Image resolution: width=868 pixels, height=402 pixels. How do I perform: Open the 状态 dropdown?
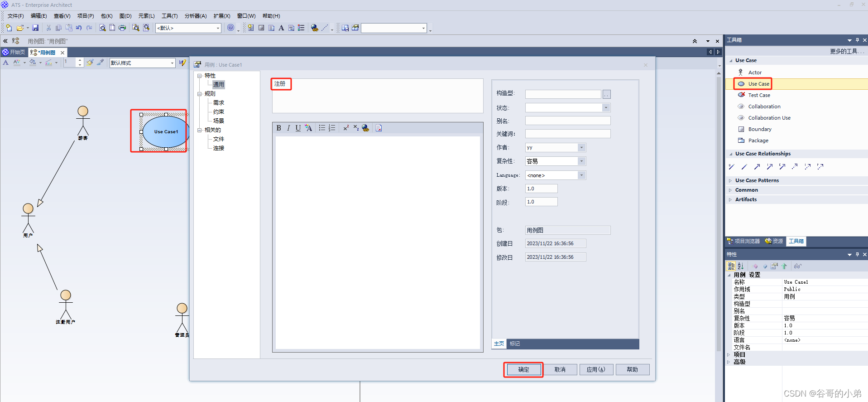tap(606, 108)
